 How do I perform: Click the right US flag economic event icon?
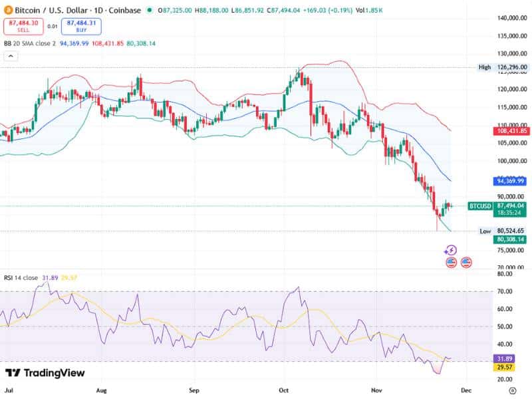(x=465, y=262)
